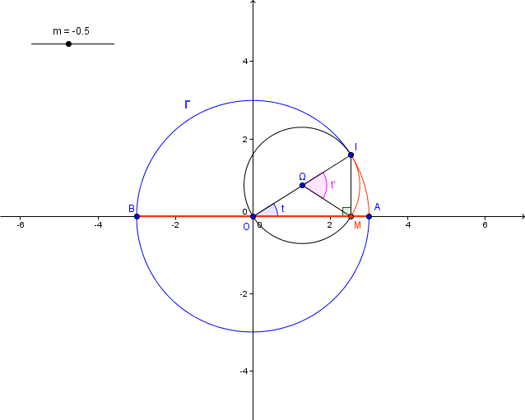Click the x-axis tick label 6

[485, 225]
